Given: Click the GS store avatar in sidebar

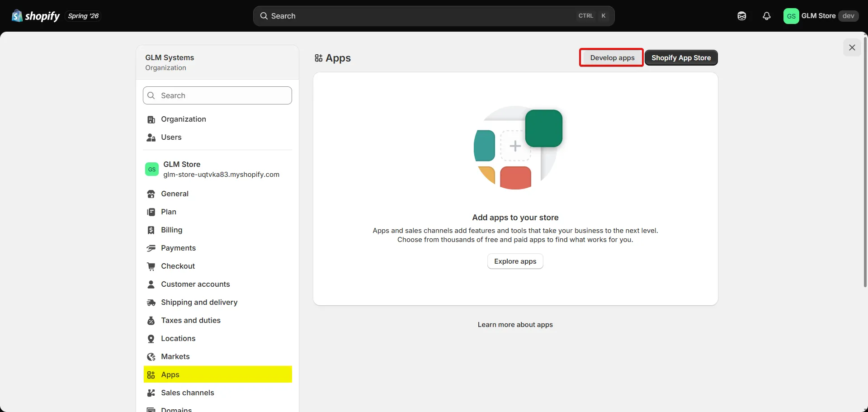Looking at the screenshot, I should pyautogui.click(x=152, y=169).
